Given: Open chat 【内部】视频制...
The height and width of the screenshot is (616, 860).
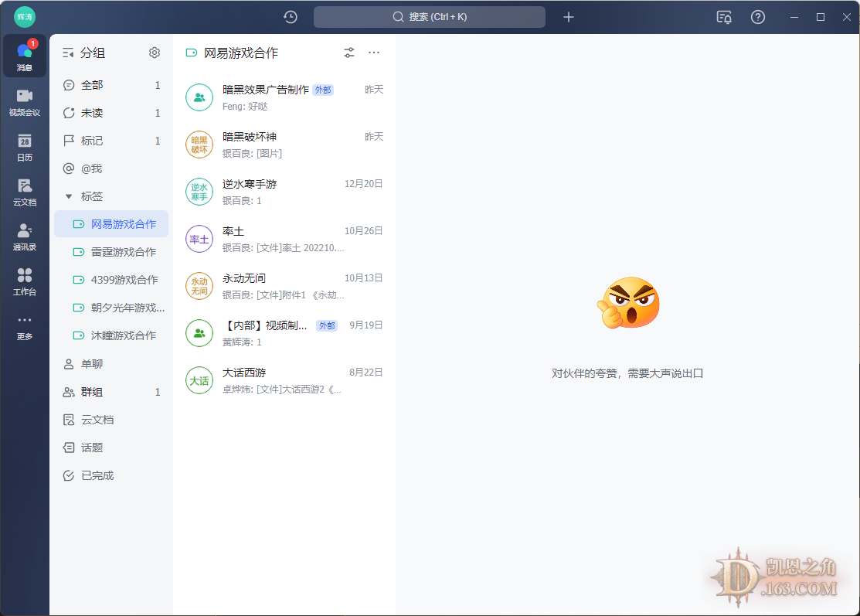Looking at the screenshot, I should pyautogui.click(x=284, y=334).
